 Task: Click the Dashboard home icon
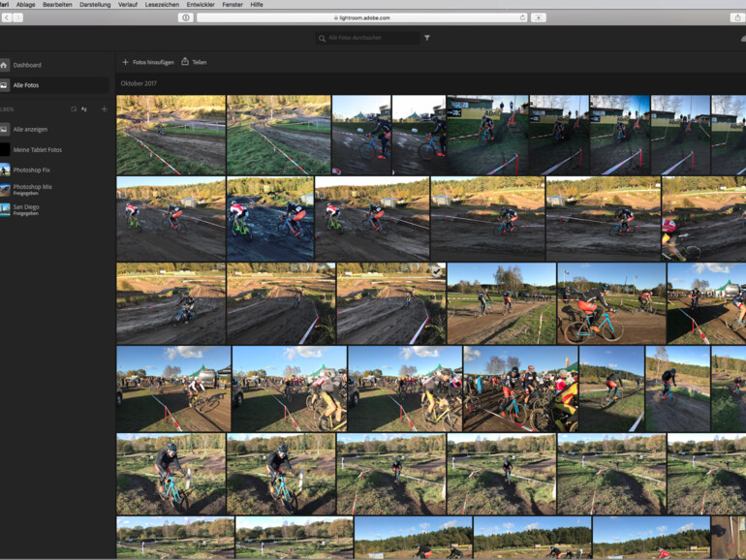pos(4,65)
